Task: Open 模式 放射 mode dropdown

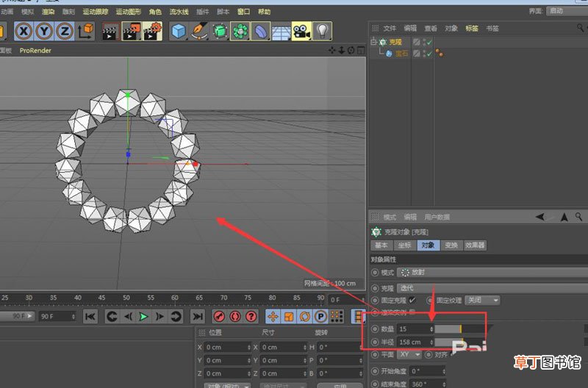Action: (492, 272)
